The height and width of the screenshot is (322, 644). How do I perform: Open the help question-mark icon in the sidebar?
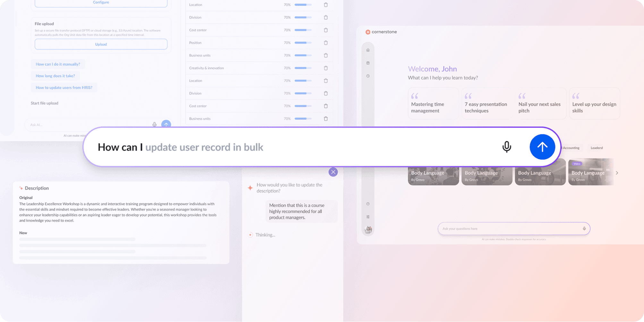point(368,204)
